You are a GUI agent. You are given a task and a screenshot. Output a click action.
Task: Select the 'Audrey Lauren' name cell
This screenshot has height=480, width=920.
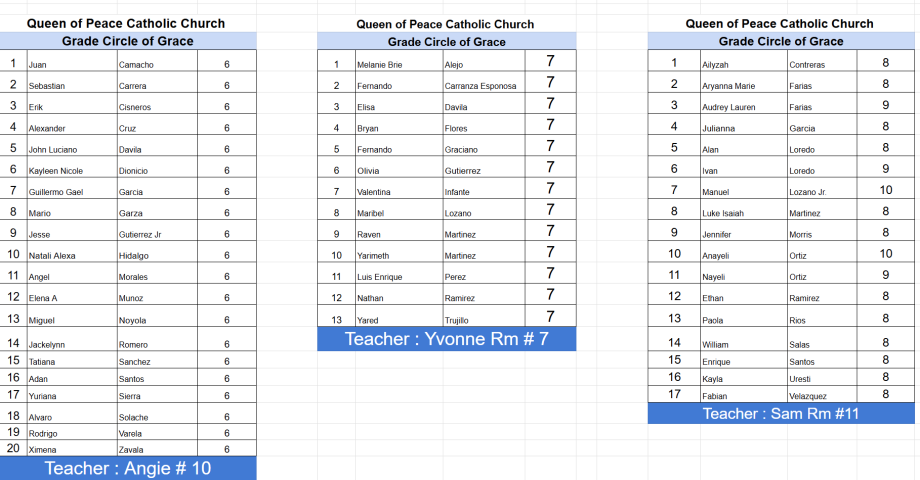point(742,107)
